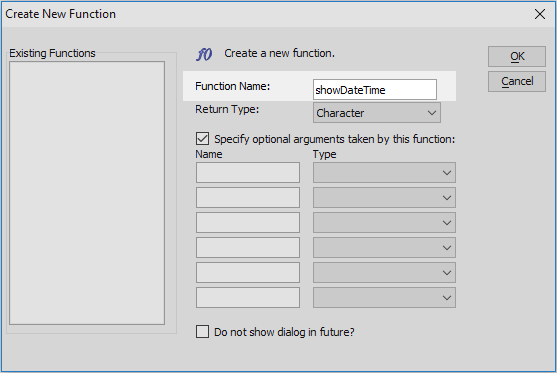
Task: Click the first argument Name field
Action: click(x=248, y=173)
